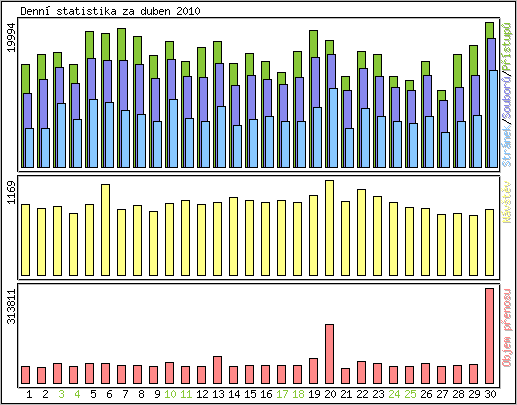Click day label 9 on the x-axis
This screenshot has height=405, width=517.
pyautogui.click(x=157, y=394)
